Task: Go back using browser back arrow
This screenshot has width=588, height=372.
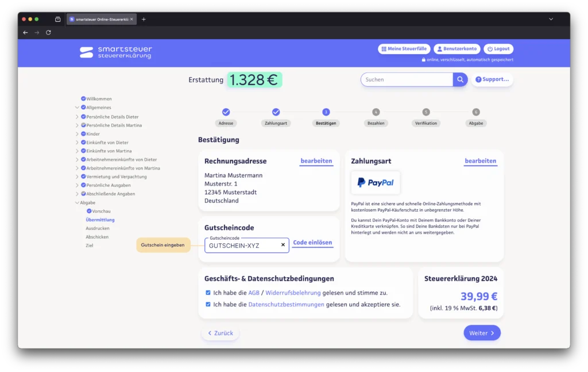Action: (25, 33)
